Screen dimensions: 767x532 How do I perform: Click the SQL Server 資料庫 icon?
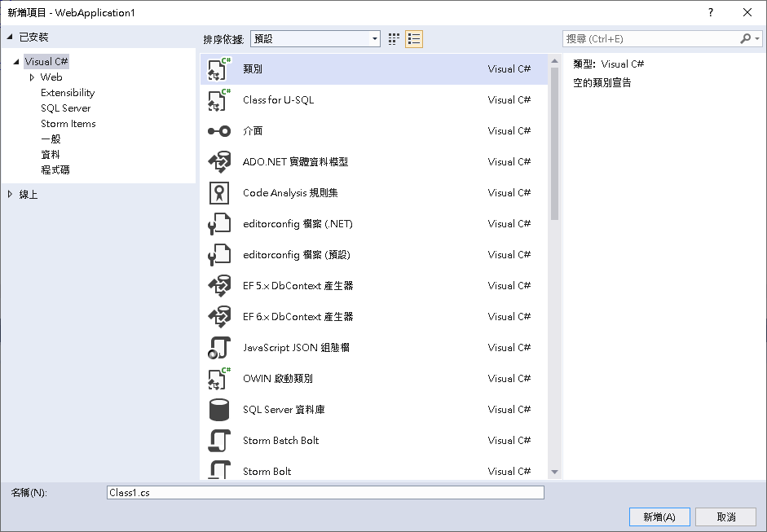click(x=219, y=410)
